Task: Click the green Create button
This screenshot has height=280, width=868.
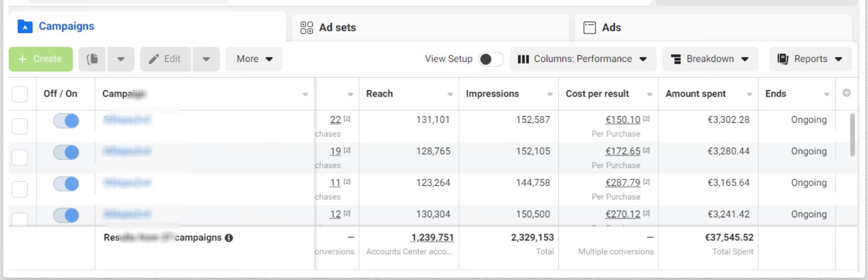Action: pyautogui.click(x=41, y=59)
